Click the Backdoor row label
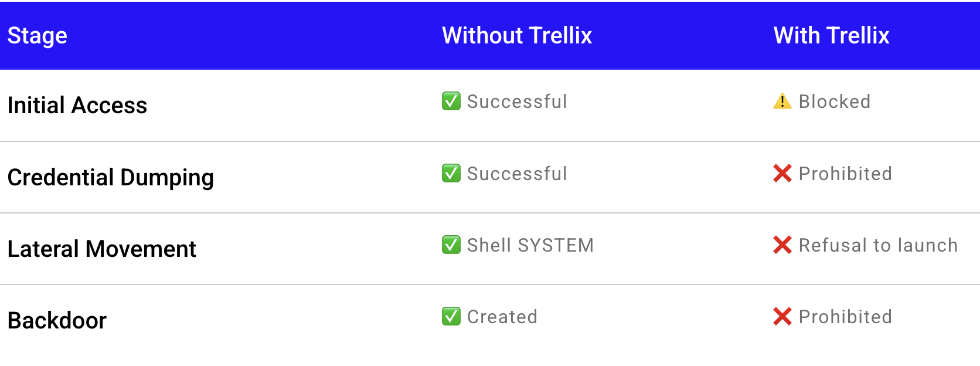This screenshot has width=980, height=366. (57, 321)
